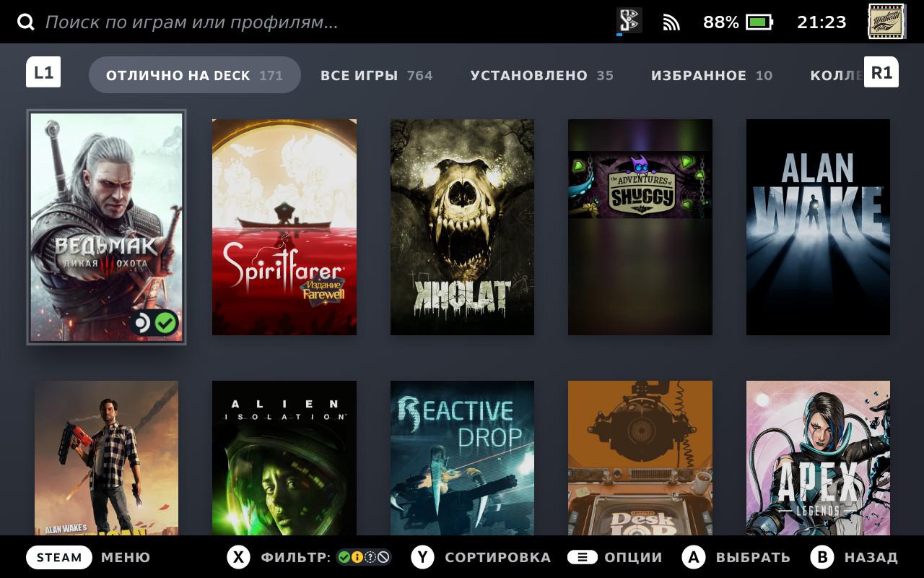Open ОПЦИИ in the footer
Screen dimensions: 924x578
[633, 557]
